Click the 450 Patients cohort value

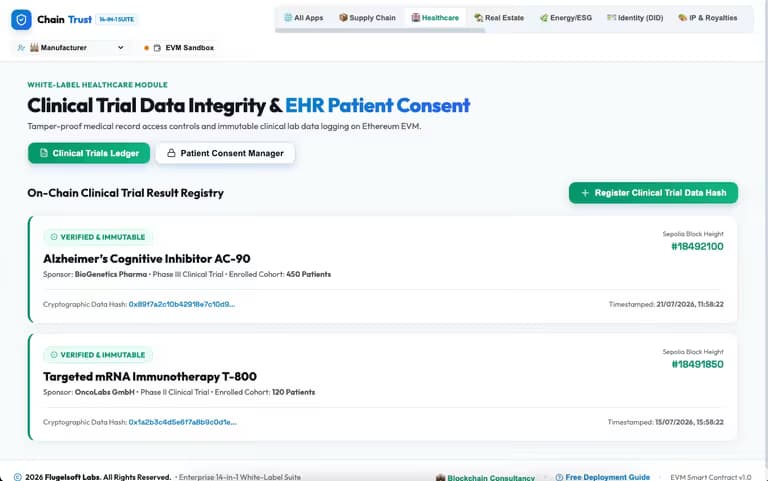[x=309, y=274]
